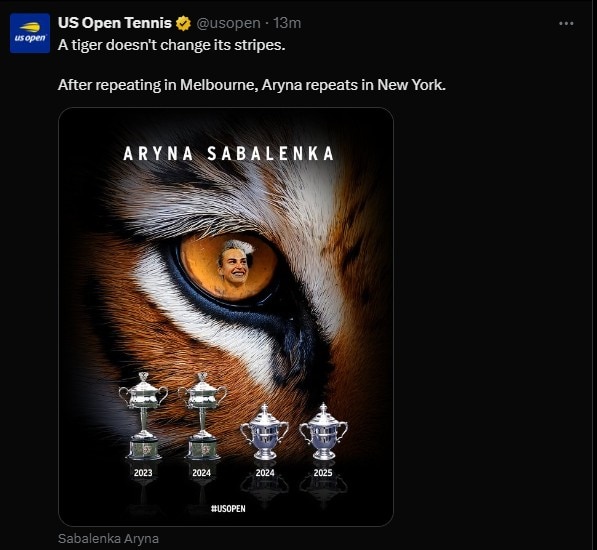Click the smiling face inside the tiger eye

pyautogui.click(x=234, y=265)
